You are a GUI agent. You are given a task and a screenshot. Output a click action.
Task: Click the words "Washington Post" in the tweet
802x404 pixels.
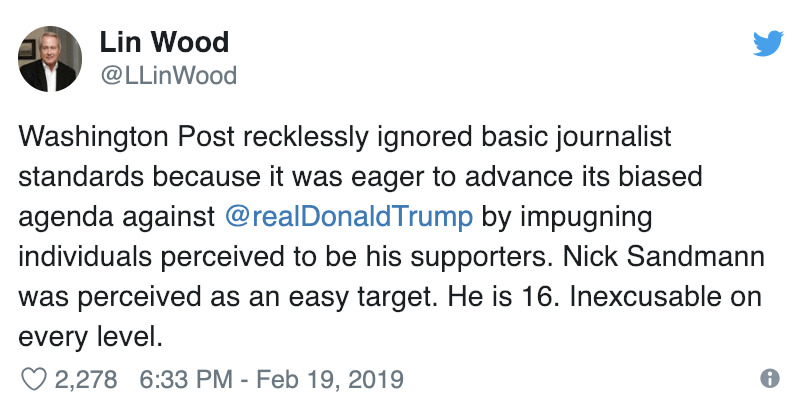click(x=126, y=138)
